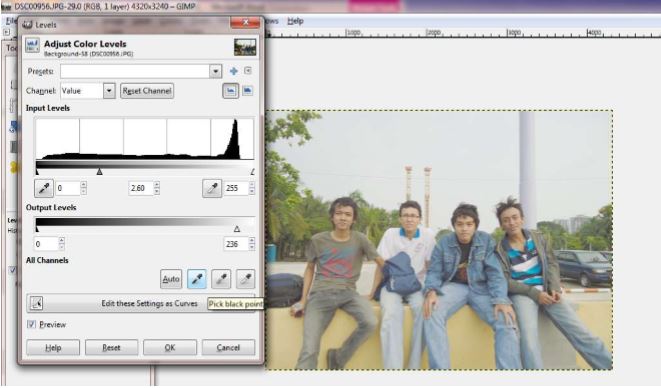
Task: Click the input black point eyedropper
Action: [44, 188]
